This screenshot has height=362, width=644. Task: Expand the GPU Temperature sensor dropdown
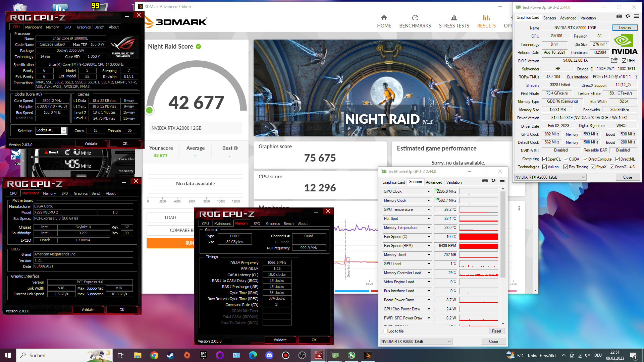click(429, 209)
